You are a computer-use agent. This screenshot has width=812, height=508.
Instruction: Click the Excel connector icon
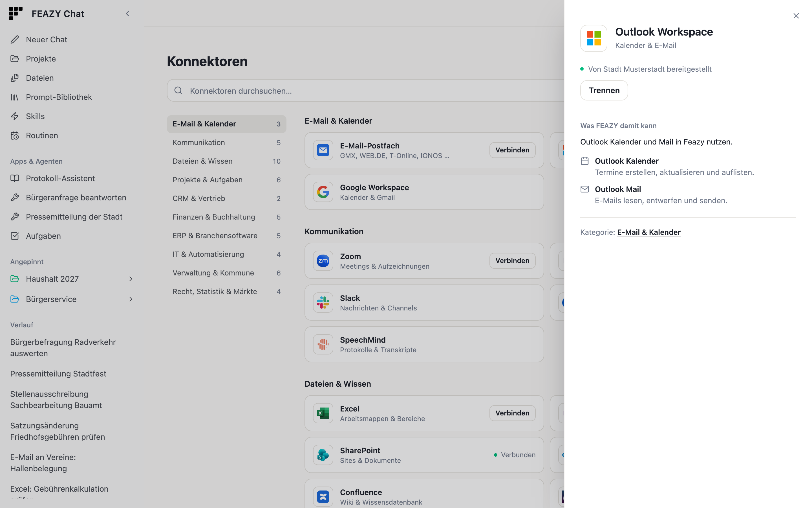[323, 413]
